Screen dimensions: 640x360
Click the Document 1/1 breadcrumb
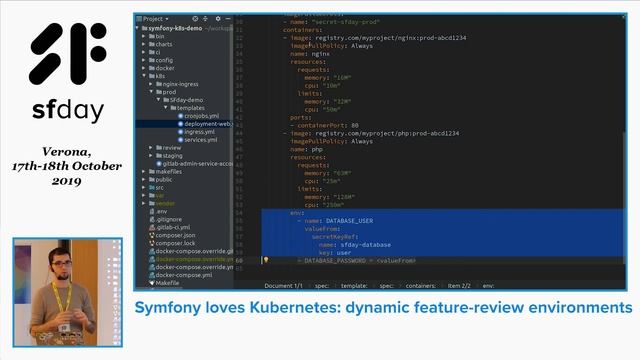tap(283, 286)
